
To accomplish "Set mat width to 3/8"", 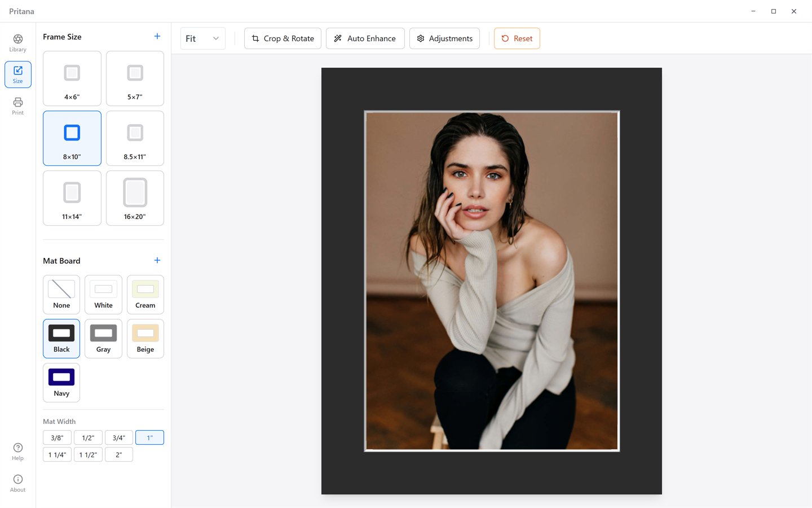I will pyautogui.click(x=57, y=438).
